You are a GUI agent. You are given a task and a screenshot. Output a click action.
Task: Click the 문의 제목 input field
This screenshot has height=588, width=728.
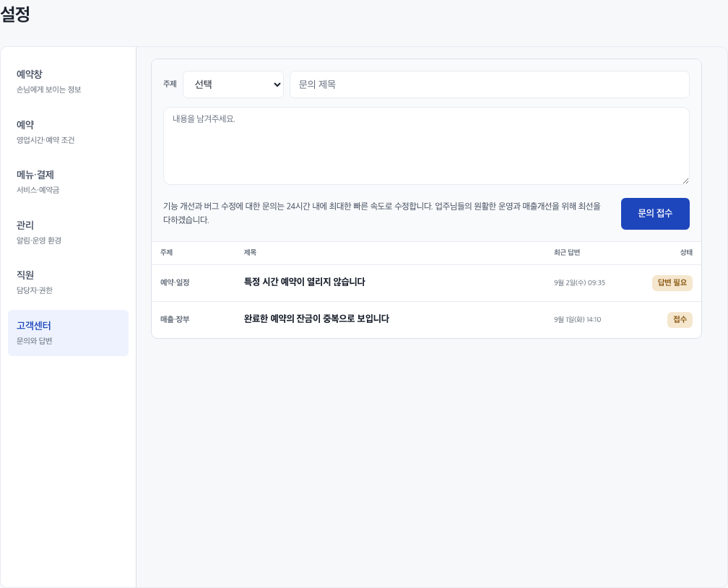(x=490, y=85)
